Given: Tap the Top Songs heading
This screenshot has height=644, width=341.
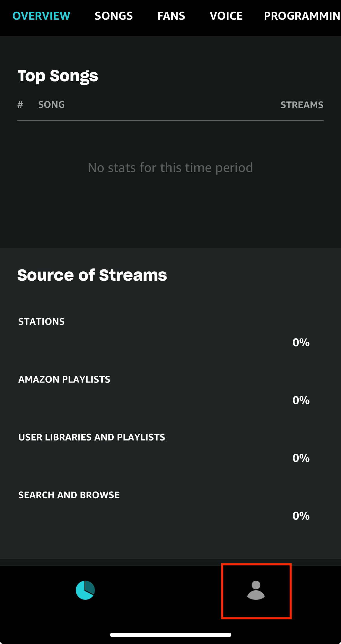Looking at the screenshot, I should pos(58,76).
